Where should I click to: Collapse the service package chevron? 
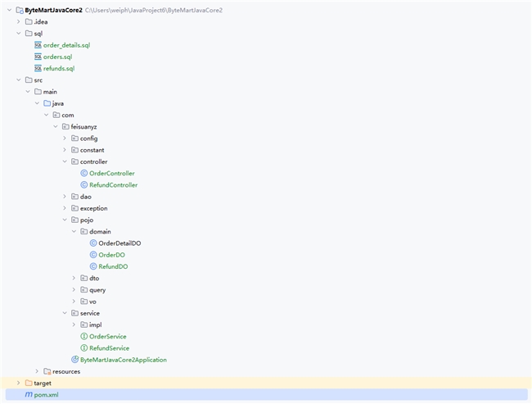coord(65,313)
